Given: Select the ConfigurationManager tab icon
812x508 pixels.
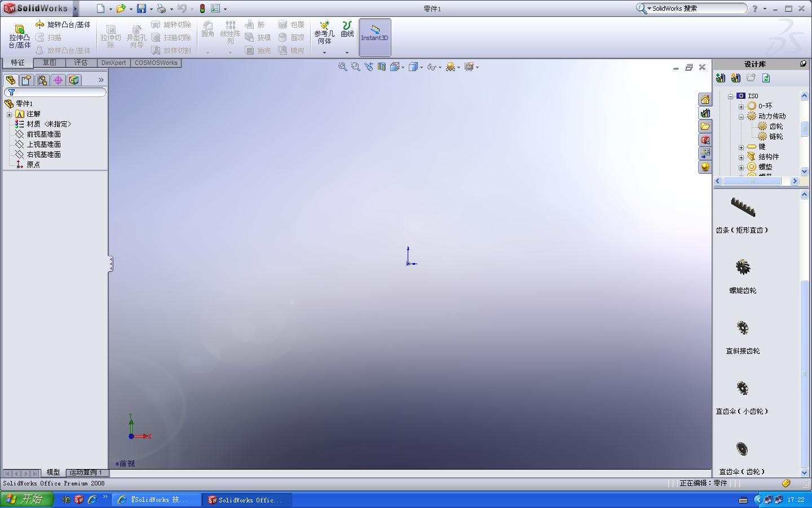Looking at the screenshot, I should point(42,80).
